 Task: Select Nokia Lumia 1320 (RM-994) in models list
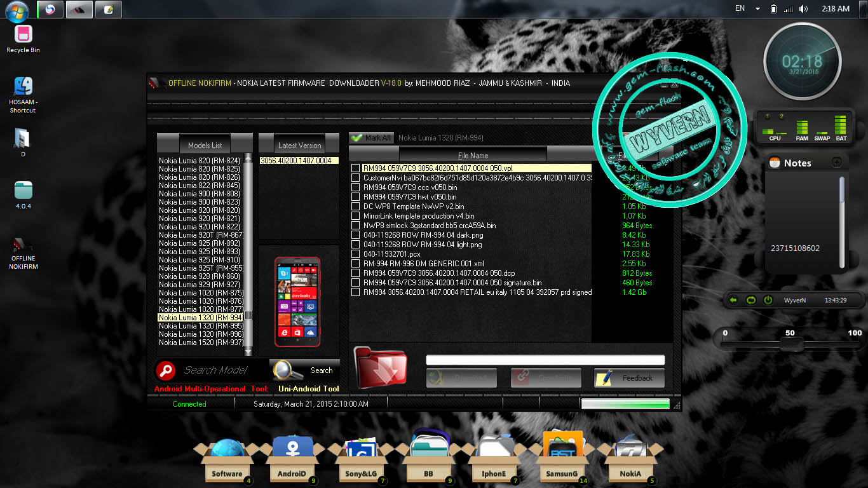point(200,318)
